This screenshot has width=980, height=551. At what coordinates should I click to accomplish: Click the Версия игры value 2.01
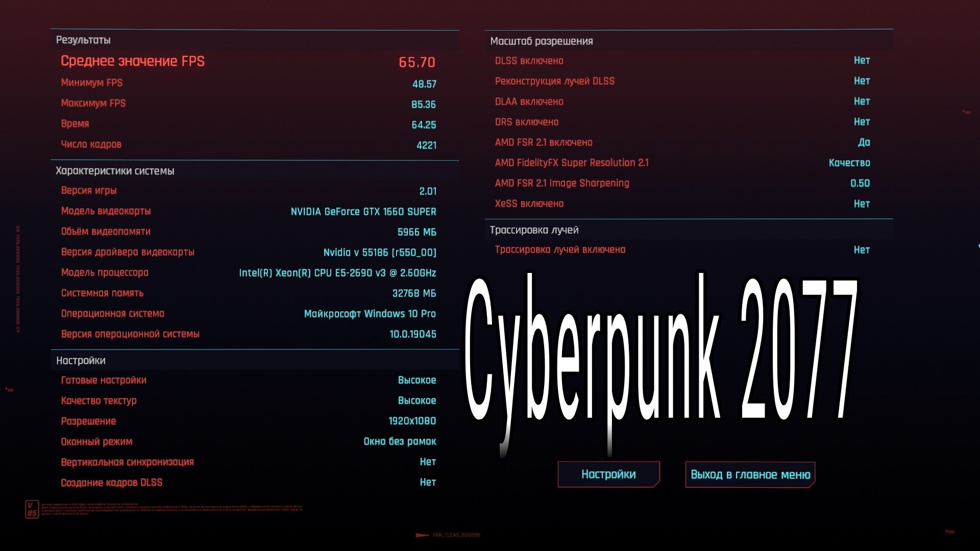coord(428,191)
